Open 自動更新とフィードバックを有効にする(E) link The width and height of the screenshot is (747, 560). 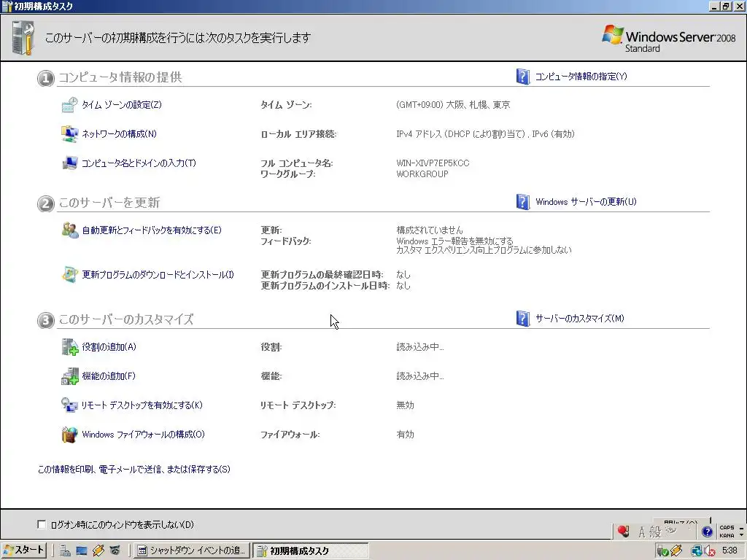(152, 230)
